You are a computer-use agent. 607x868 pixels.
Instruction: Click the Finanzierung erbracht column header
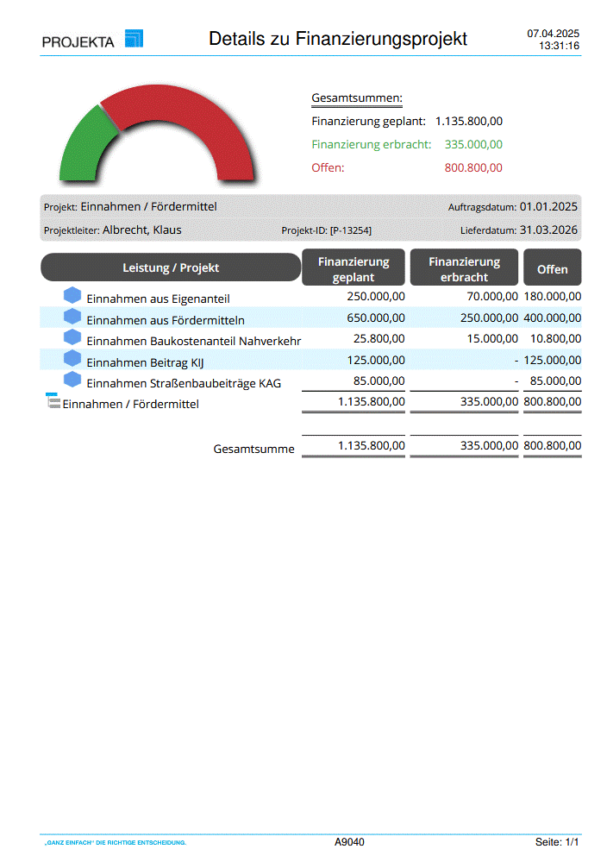[x=464, y=268]
